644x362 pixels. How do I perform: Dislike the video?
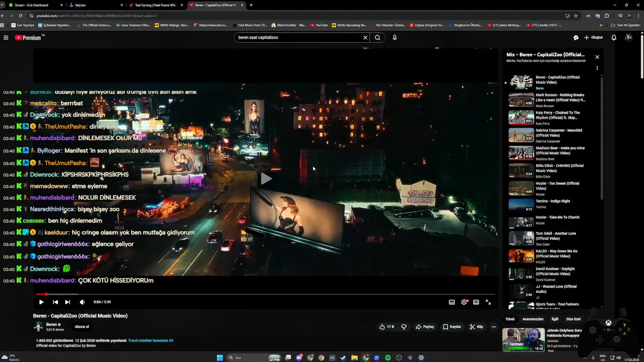(x=404, y=327)
